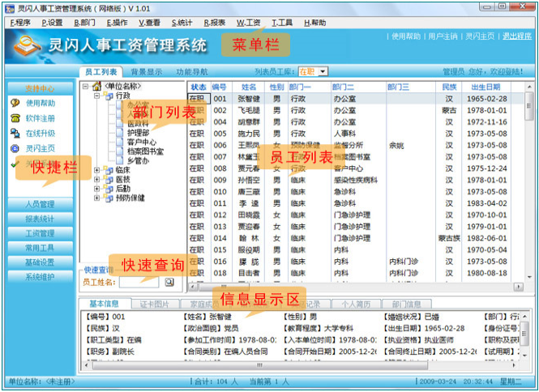Click the 支持中心 sidebar header
This screenshot has width=539, height=392.
click(x=40, y=88)
